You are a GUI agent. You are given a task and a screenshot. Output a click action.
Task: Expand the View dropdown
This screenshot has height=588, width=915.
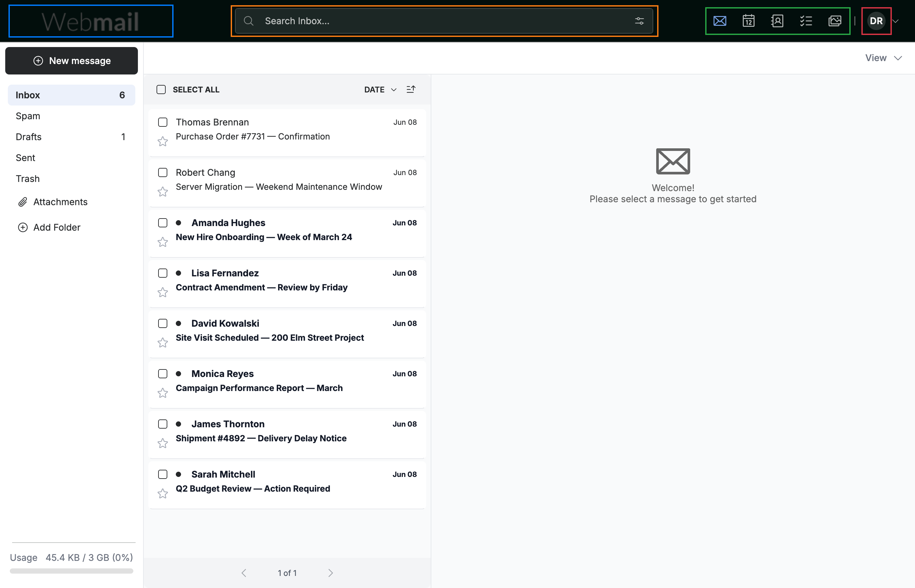pos(883,58)
